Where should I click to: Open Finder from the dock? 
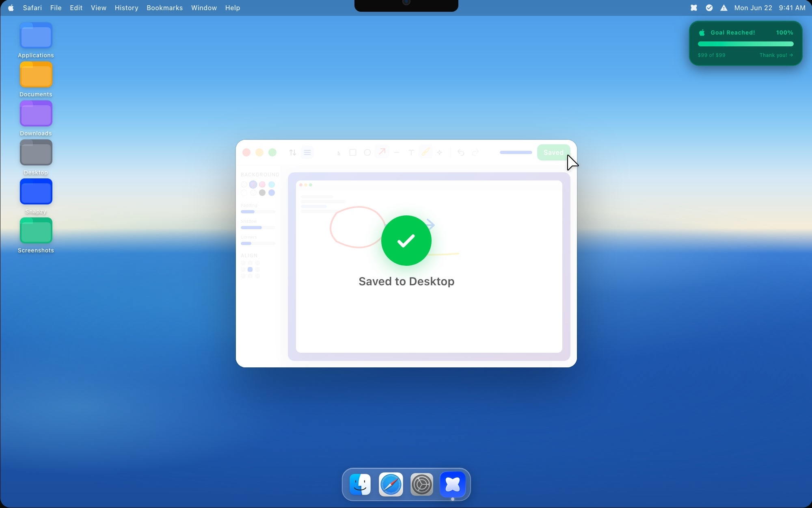coord(360,484)
